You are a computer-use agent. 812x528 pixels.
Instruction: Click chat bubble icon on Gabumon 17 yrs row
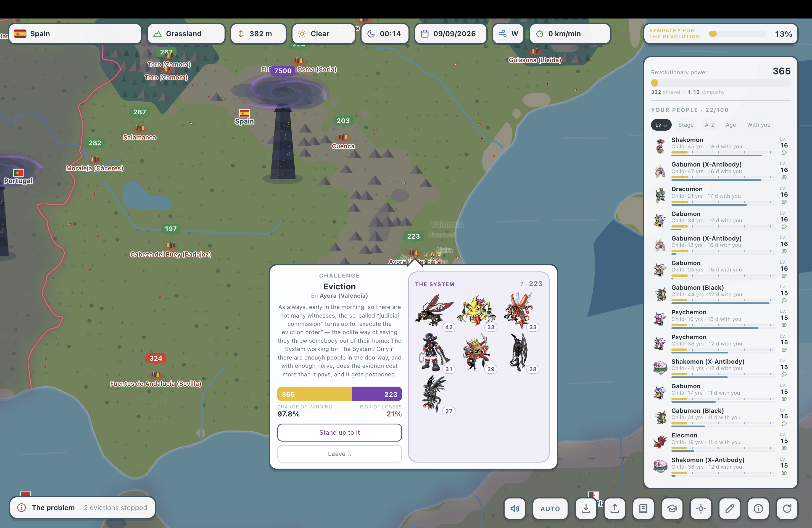784,399
